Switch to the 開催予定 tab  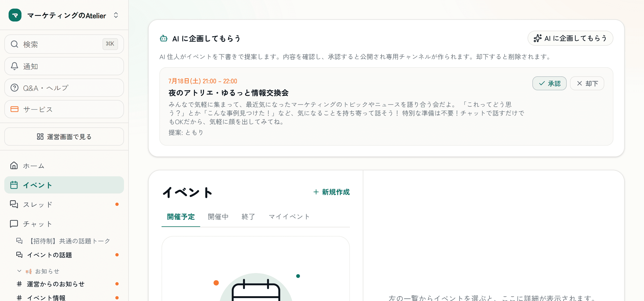pyautogui.click(x=181, y=217)
